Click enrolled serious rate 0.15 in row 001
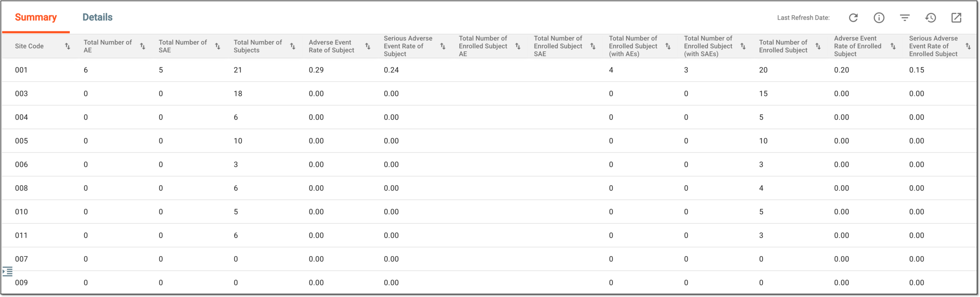The height and width of the screenshot is (297, 980). pyautogui.click(x=916, y=70)
